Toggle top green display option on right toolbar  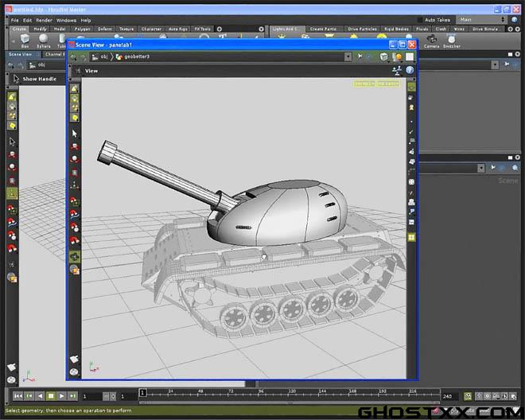(411, 87)
